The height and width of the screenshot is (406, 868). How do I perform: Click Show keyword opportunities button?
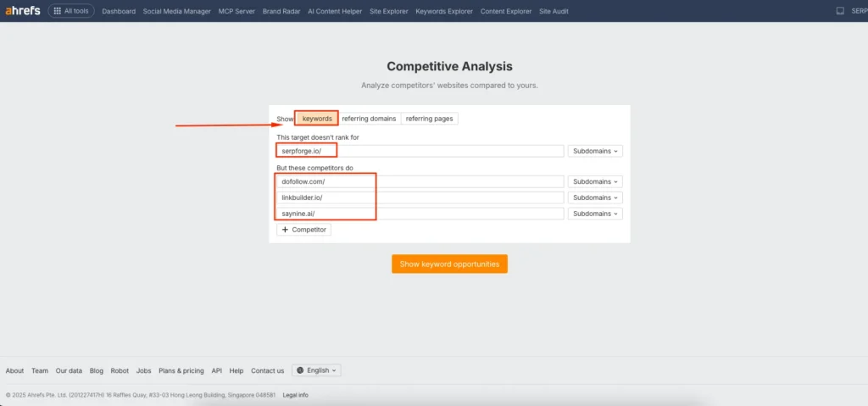click(449, 264)
